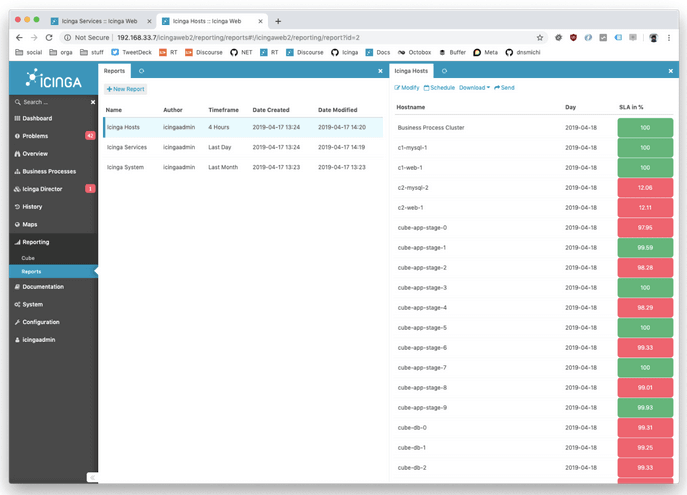Screen dimensions: 687x495
Task: Click the Modify link
Action: 407,88
